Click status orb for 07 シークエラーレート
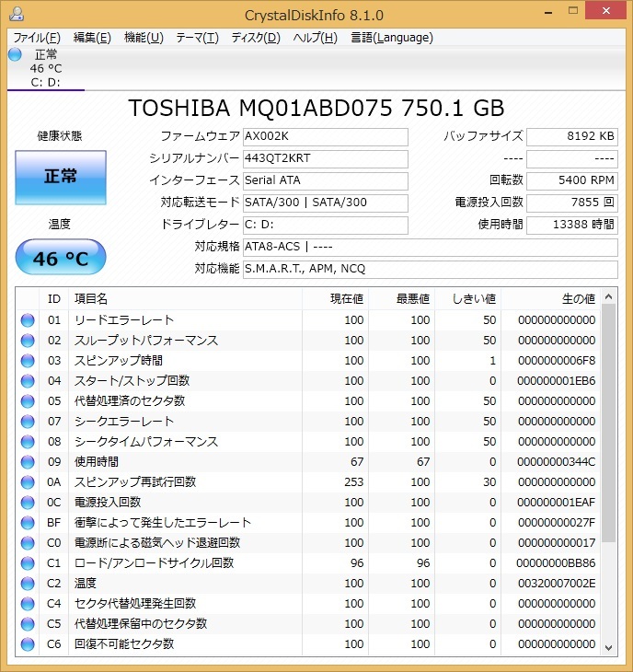This screenshot has height=672, width=633. tap(28, 422)
